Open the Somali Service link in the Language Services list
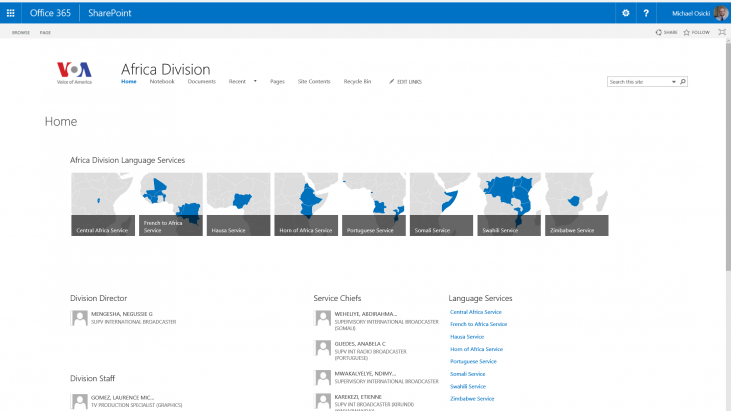This screenshot has height=411, width=731. pyautogui.click(x=467, y=374)
